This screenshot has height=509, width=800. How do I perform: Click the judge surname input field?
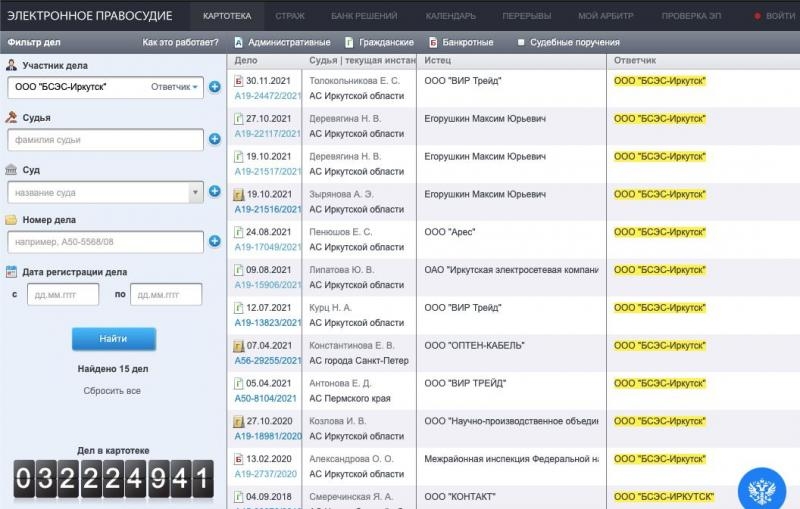[x=106, y=140]
